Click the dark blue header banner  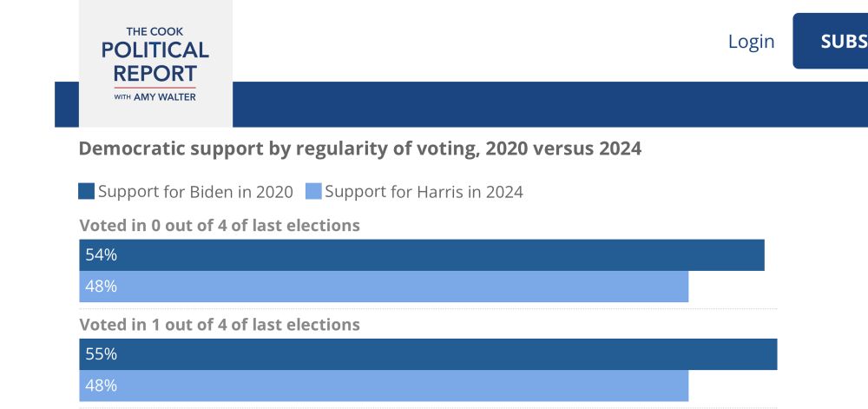[549, 104]
